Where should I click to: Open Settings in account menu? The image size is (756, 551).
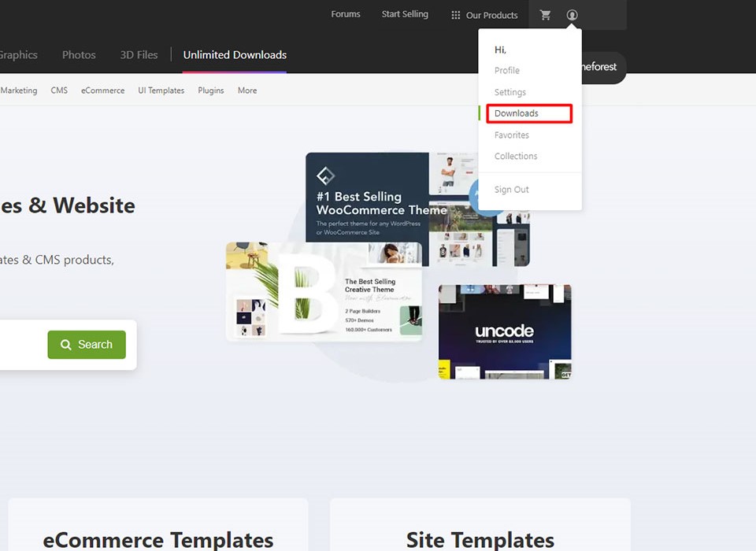coord(510,92)
